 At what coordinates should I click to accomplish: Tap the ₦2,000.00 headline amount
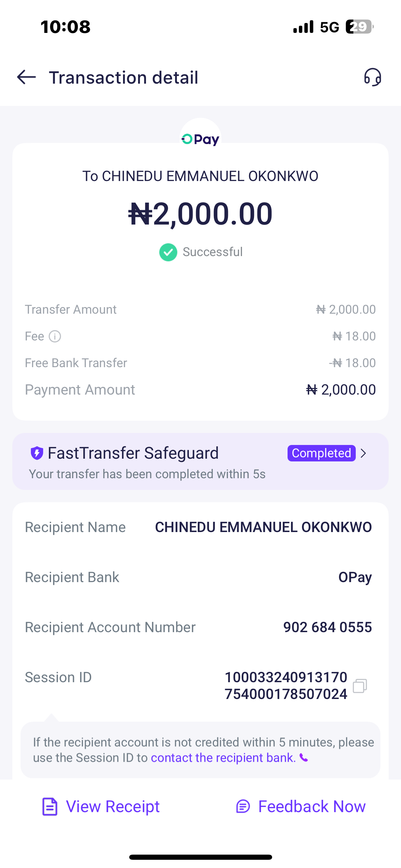pyautogui.click(x=200, y=214)
